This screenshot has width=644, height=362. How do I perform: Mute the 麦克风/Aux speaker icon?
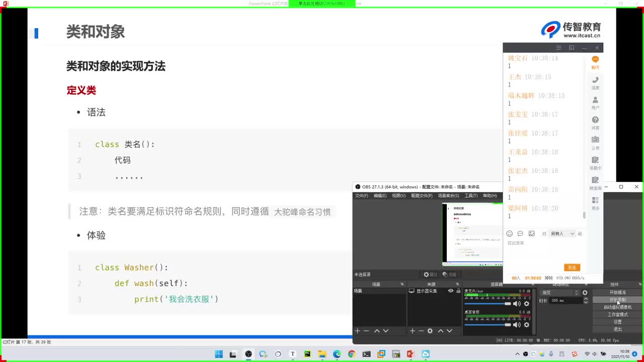point(517,304)
